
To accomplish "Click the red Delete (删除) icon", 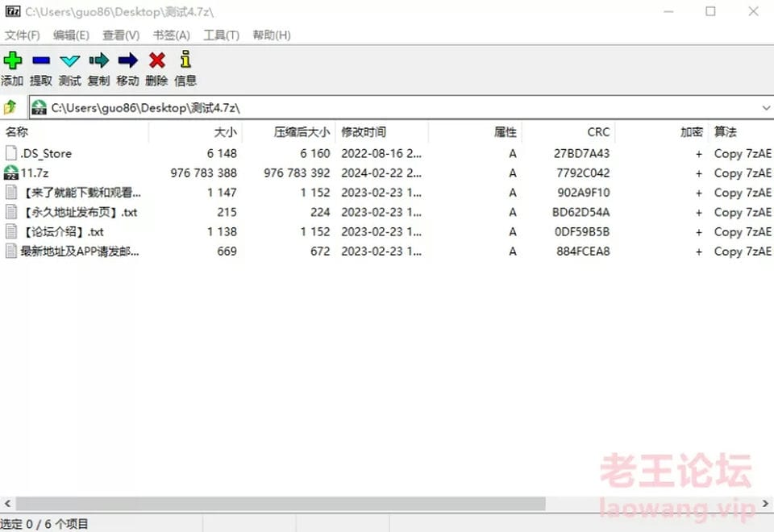I will [x=157, y=60].
